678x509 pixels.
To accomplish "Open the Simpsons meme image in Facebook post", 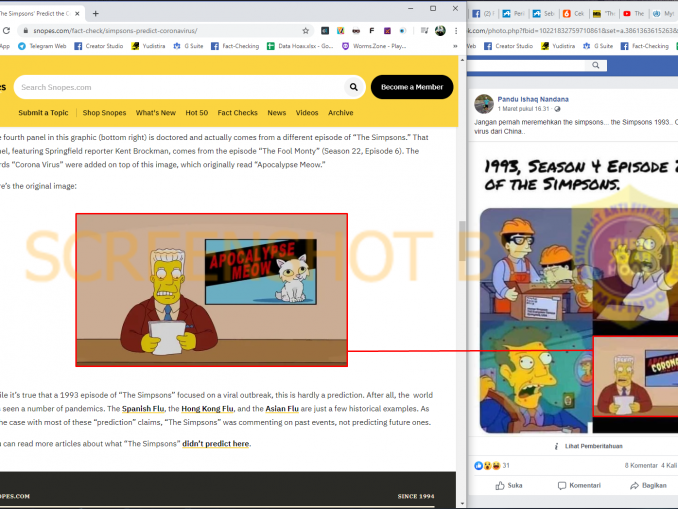I will [579, 290].
